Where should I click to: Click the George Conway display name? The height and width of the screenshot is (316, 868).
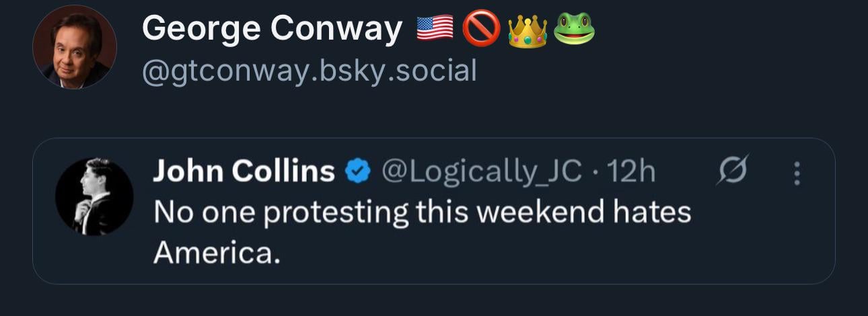click(272, 29)
